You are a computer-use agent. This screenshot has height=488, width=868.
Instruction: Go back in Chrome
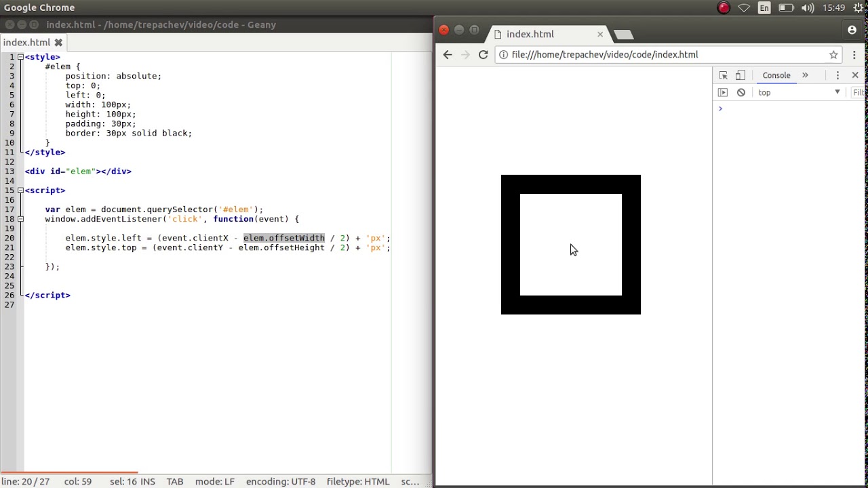point(448,55)
